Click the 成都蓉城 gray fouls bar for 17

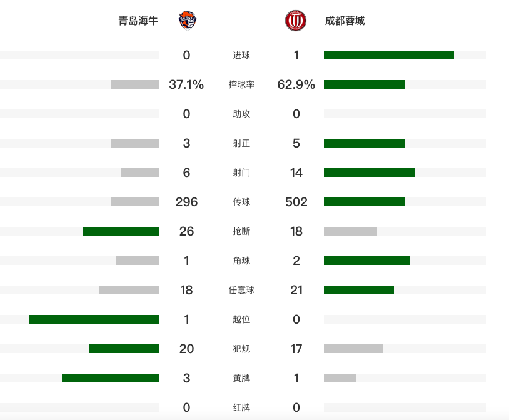point(353,349)
